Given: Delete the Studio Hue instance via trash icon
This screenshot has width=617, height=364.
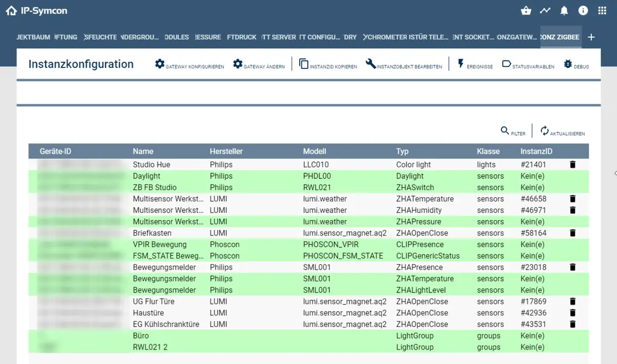Looking at the screenshot, I should tap(573, 165).
